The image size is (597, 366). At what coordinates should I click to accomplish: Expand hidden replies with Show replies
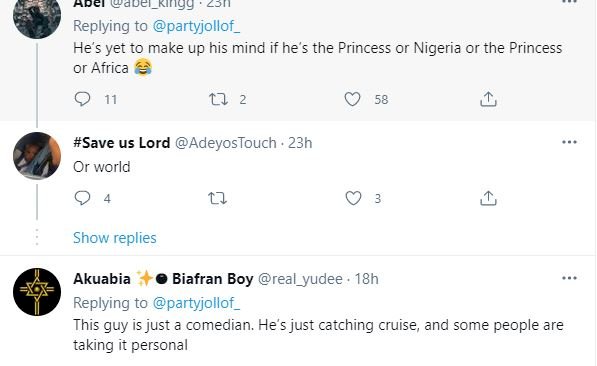115,238
